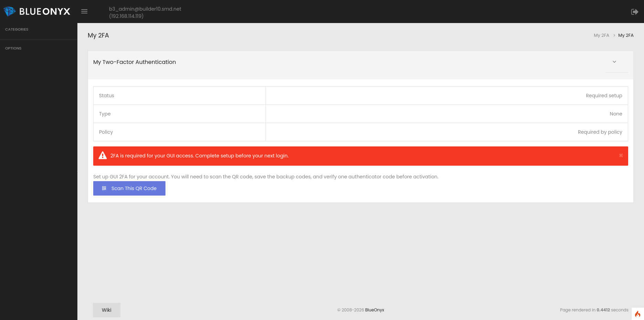Collapse the My Two-Factor Authentication panel
The height and width of the screenshot is (320, 644).
(614, 62)
